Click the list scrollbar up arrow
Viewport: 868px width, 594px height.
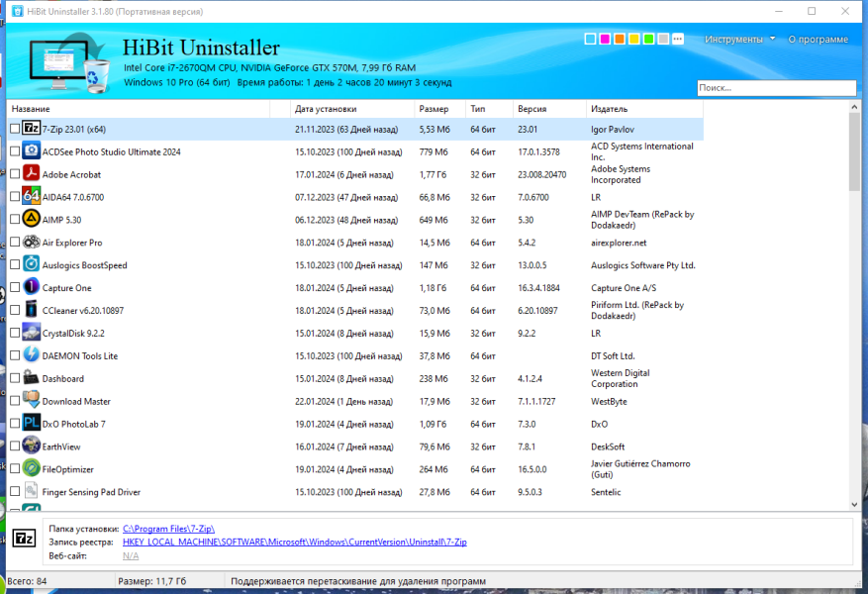(x=854, y=107)
